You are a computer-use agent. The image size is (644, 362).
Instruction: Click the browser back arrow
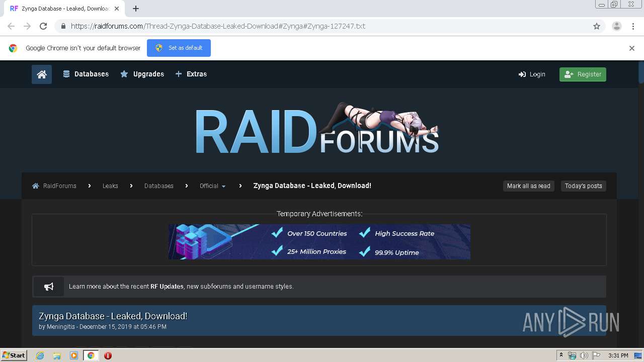[11, 26]
